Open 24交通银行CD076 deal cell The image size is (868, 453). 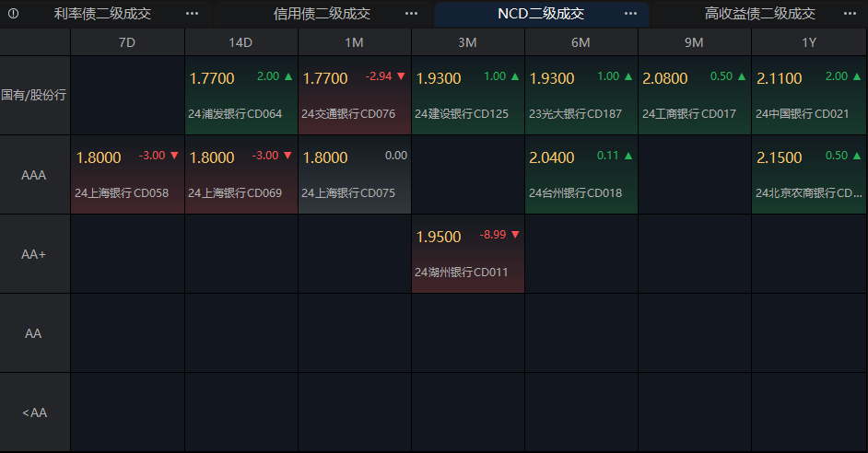click(355, 95)
